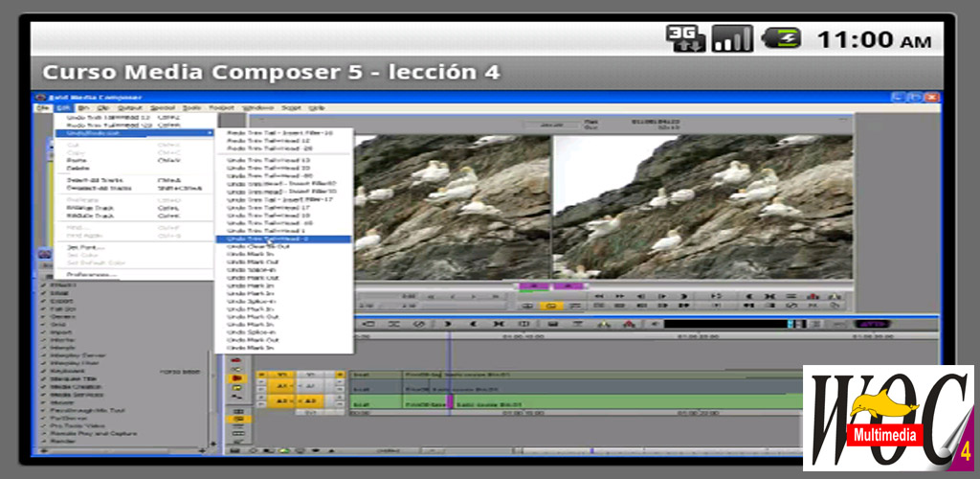This screenshot has width=980, height=479.
Task: Click the purple button on timeline toolbar
Action: 873,324
